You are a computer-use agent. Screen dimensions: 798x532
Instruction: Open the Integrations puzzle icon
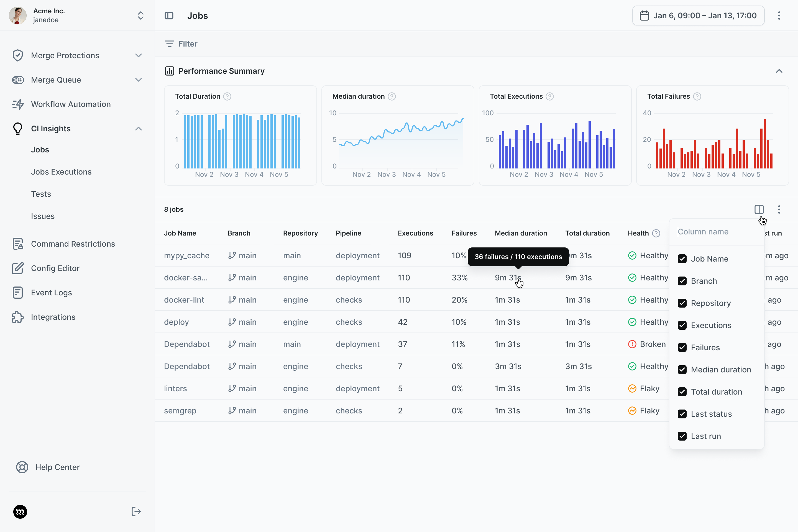[x=18, y=317]
